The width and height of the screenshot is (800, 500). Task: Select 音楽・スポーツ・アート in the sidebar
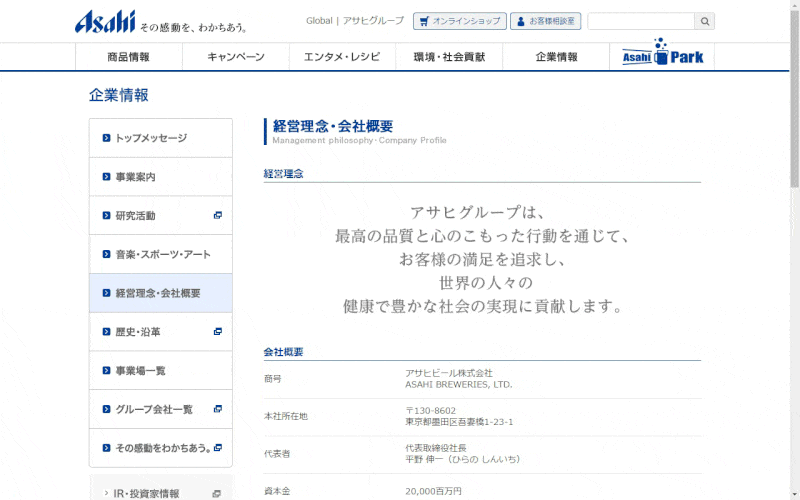(161, 254)
